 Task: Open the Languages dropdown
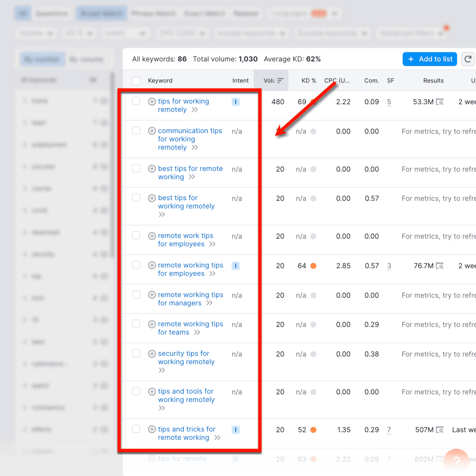pos(304,13)
